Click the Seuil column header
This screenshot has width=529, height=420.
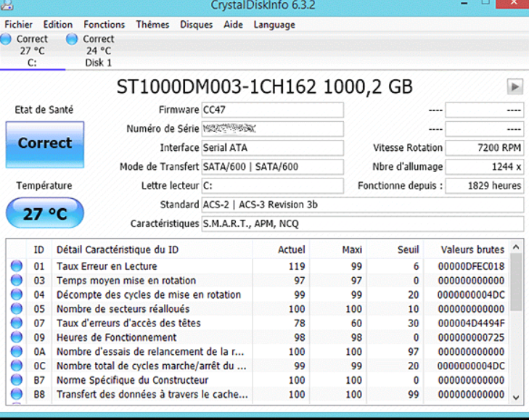[x=395, y=250]
